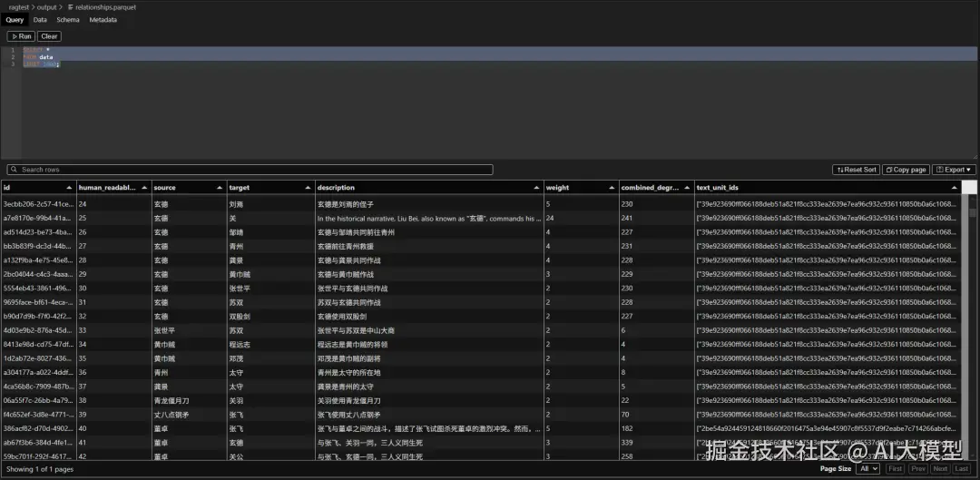Click the sort arrow on id column
The height and width of the screenshot is (480, 980).
70,188
